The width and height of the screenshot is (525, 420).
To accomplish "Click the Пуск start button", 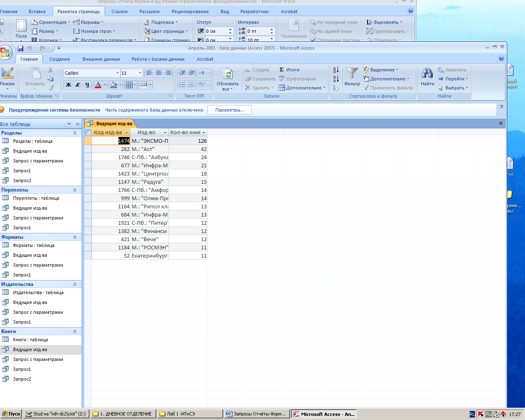I will tap(11, 414).
